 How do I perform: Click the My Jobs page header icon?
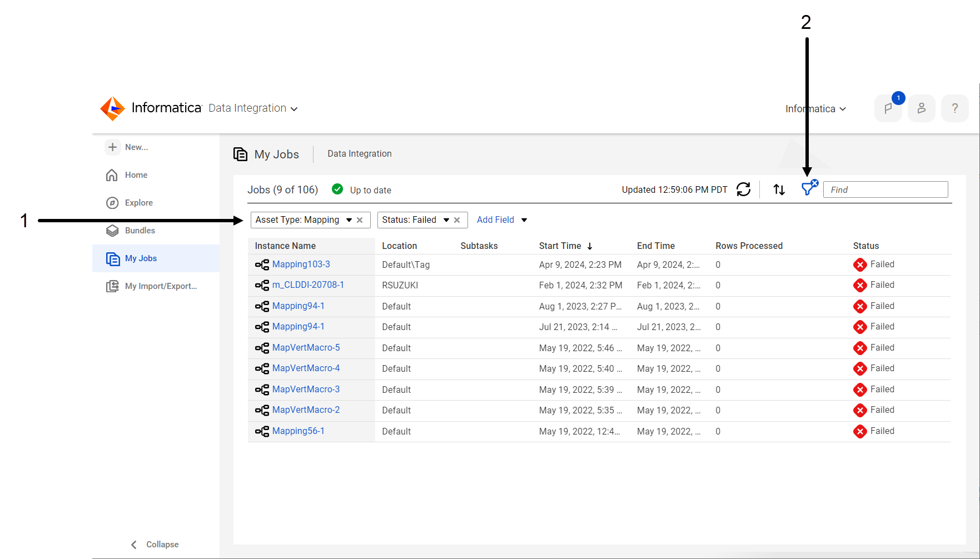tap(240, 154)
